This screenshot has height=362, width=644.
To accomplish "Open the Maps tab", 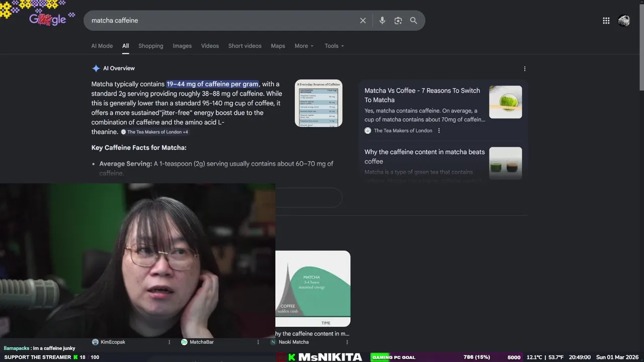I will [x=278, y=46].
